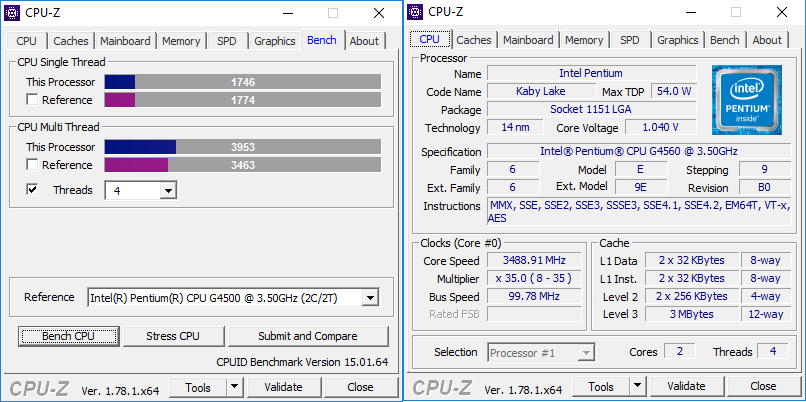Viewport: 806px width, 402px height.
Task: Click the Core Speed value 3488.91 MHz
Action: tap(535, 260)
